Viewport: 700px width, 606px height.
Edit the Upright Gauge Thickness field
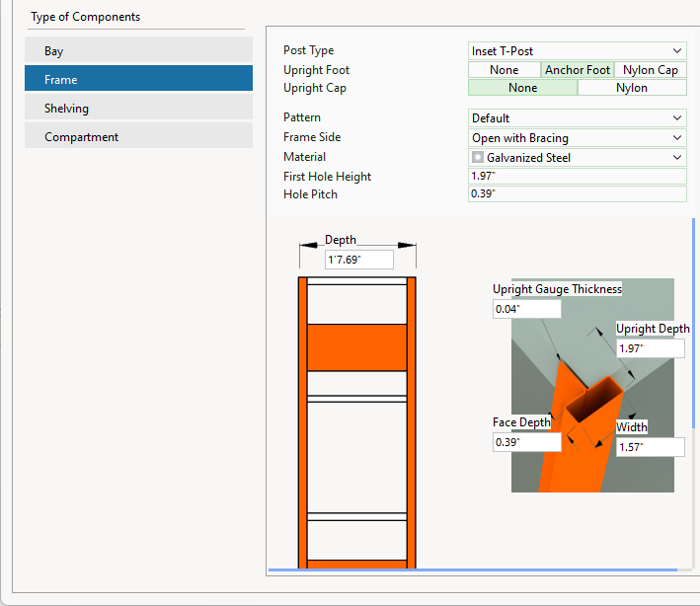coord(526,309)
